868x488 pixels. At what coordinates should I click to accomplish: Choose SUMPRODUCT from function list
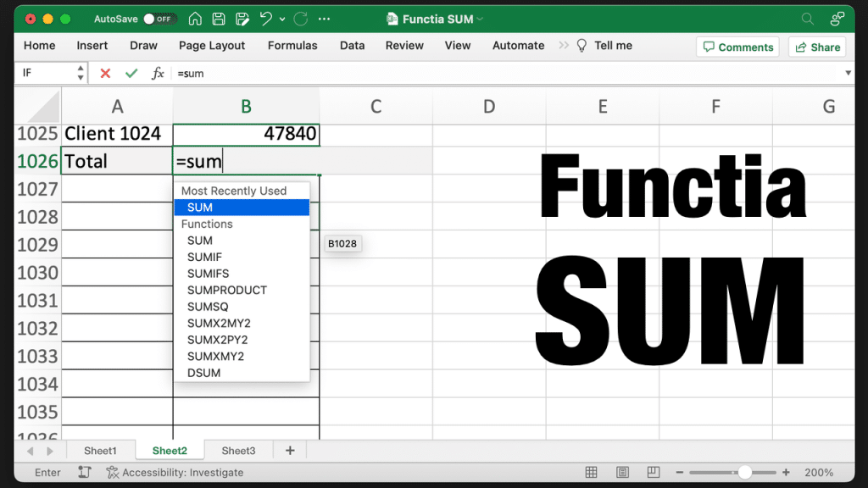[x=242, y=291]
